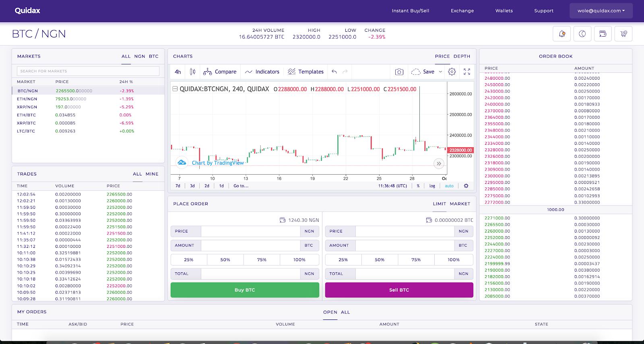
Task: Open the Exchange menu item
Action: click(x=462, y=11)
